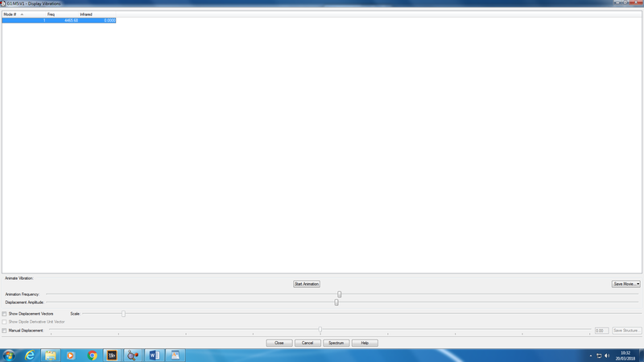Viewport: 644px width, 362px height.
Task: Click network status tray icon
Action: (x=599, y=356)
